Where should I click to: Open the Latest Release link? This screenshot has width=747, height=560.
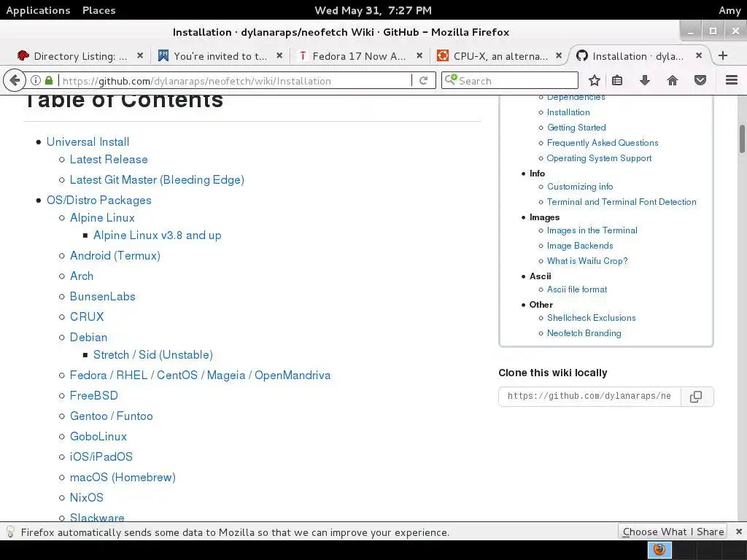tap(109, 160)
